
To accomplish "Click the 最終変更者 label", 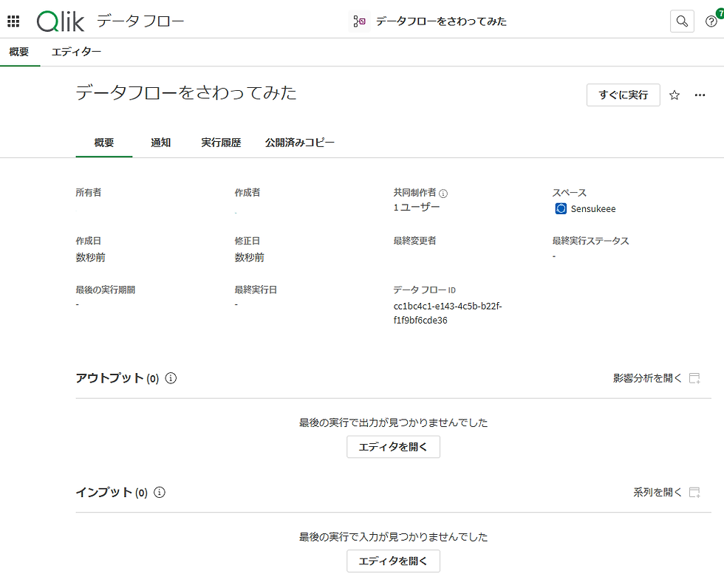I will click(414, 241).
